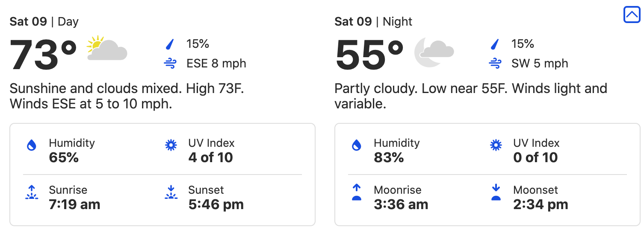The image size is (644, 233).
Task: Click the 73° daytime temperature
Action: 43,55
